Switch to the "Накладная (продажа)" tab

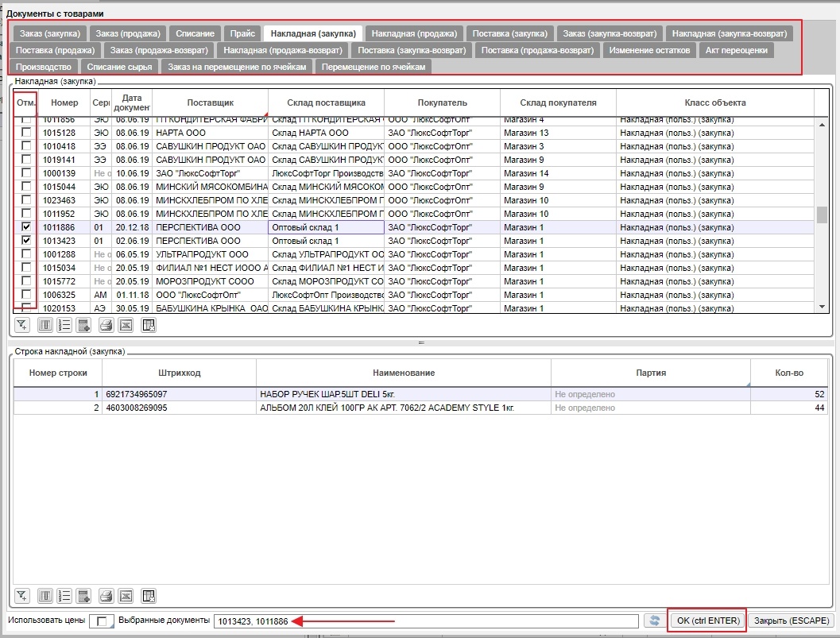pos(414,33)
